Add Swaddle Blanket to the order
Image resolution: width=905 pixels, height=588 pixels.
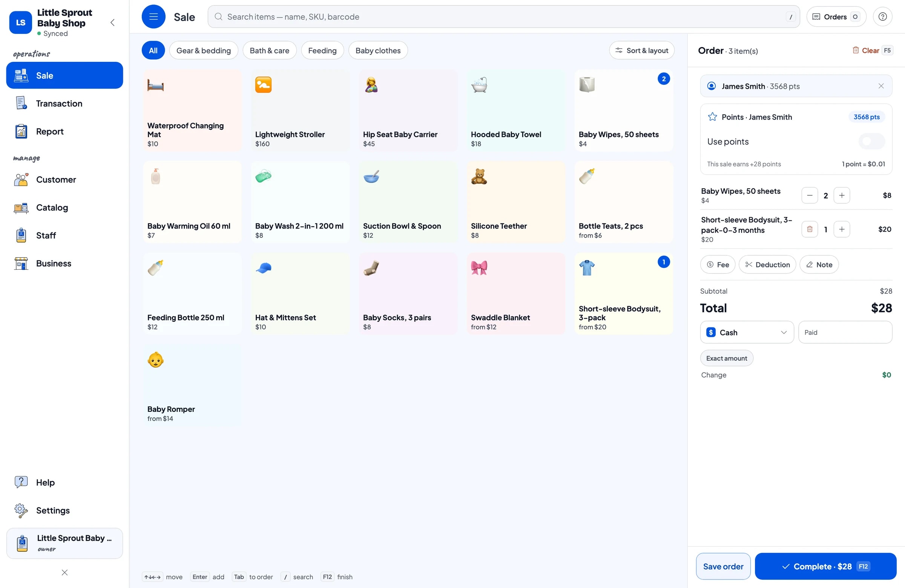pos(515,293)
